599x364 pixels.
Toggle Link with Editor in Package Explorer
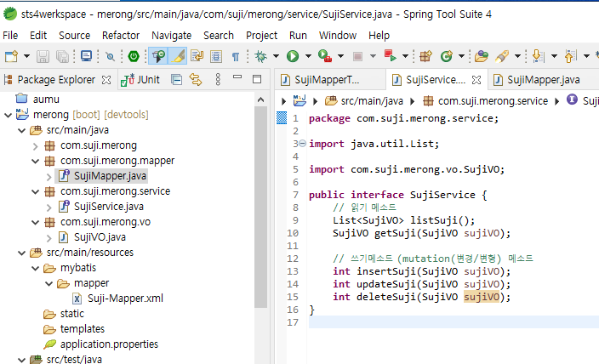(196, 79)
